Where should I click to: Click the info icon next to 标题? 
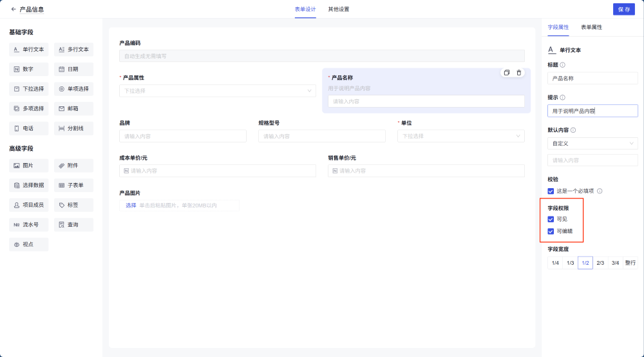pos(563,65)
